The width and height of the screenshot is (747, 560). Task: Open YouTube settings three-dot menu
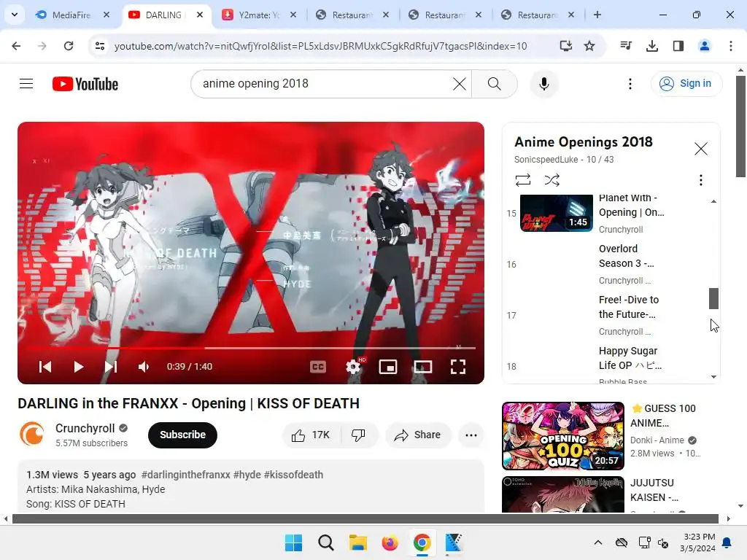tap(630, 84)
